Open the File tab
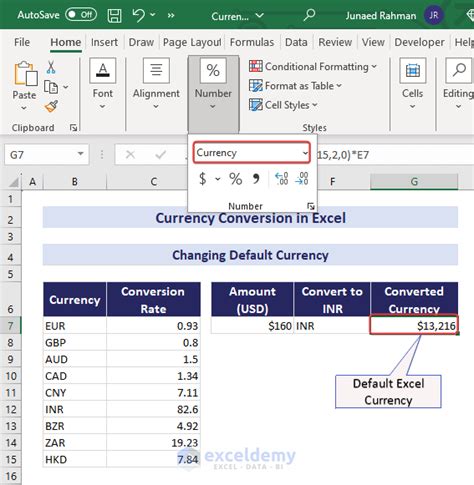Screen dimensions: 474x485 22,42
